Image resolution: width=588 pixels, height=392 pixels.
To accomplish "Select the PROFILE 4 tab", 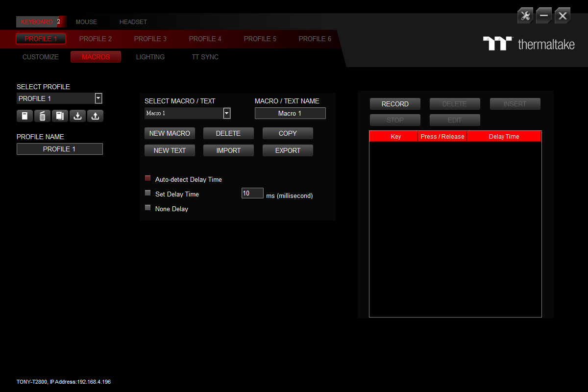I will (205, 39).
